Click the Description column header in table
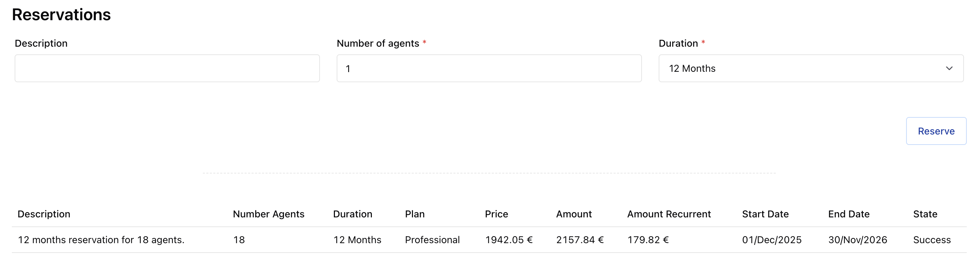Image resolution: width=980 pixels, height=255 pixels. click(44, 214)
